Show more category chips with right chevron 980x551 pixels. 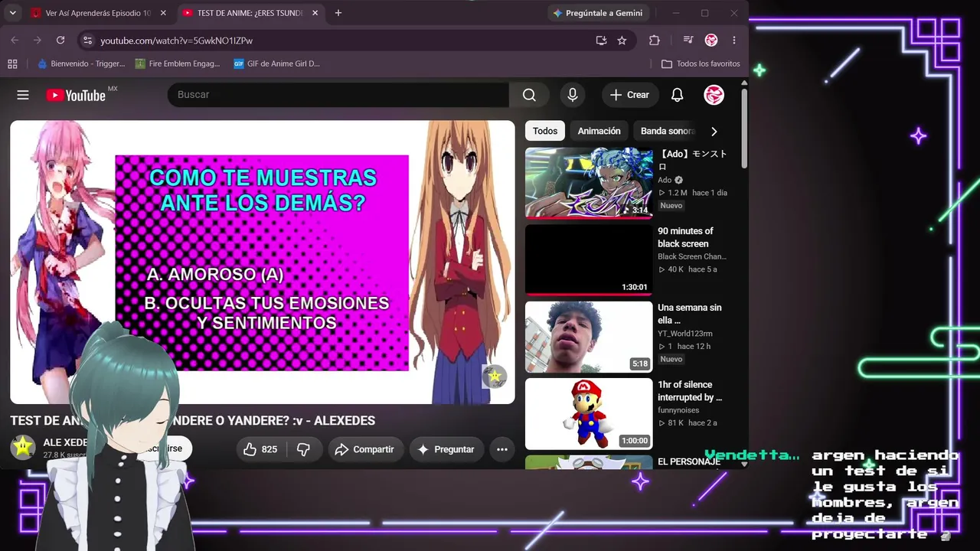tap(714, 132)
